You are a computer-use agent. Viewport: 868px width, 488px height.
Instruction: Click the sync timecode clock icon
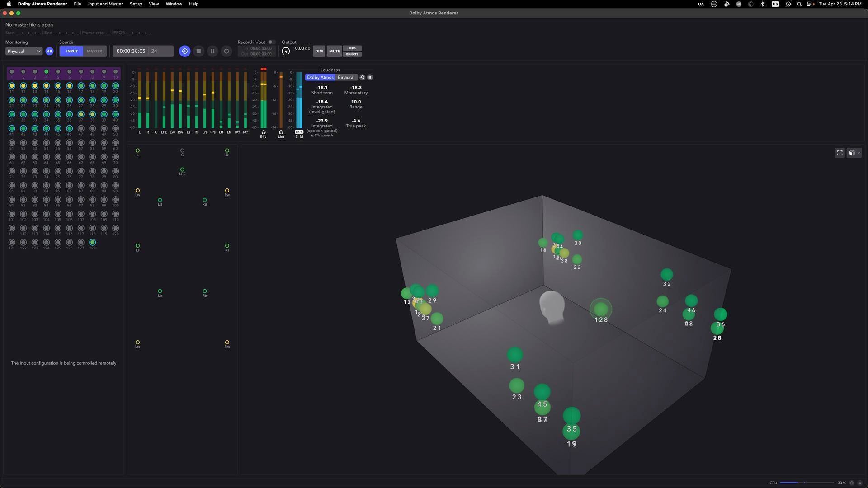[184, 51]
